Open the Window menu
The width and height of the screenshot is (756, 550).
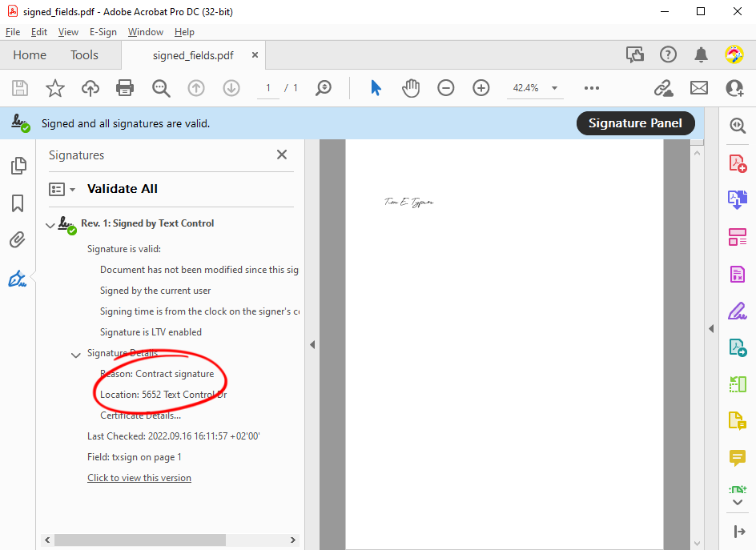[146, 32]
